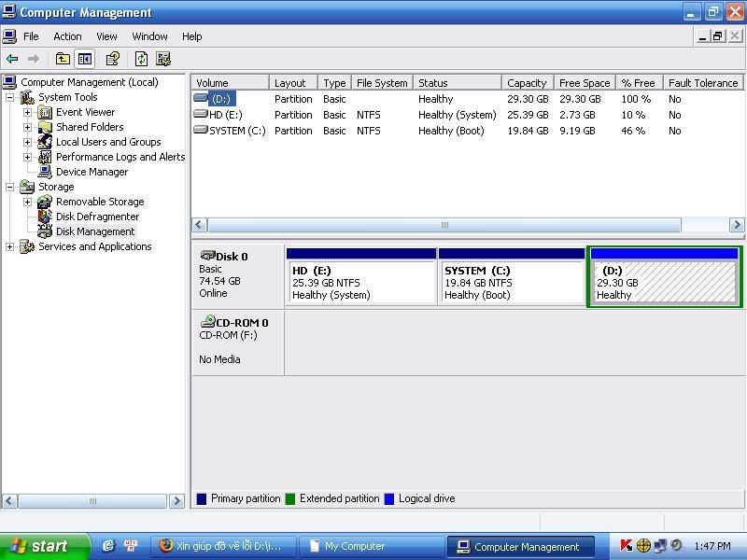Image resolution: width=747 pixels, height=560 pixels.
Task: Expand Local Users and Groups node
Action: pyautogui.click(x=27, y=142)
